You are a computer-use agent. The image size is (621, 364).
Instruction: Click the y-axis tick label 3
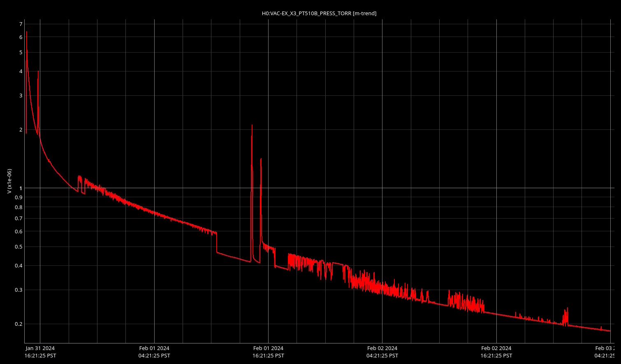[x=20, y=95]
